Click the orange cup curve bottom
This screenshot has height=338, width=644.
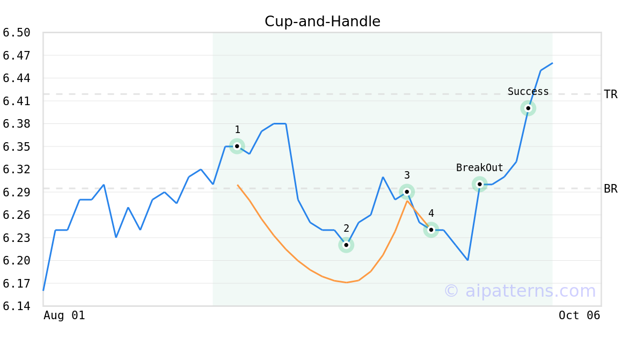coord(347,282)
